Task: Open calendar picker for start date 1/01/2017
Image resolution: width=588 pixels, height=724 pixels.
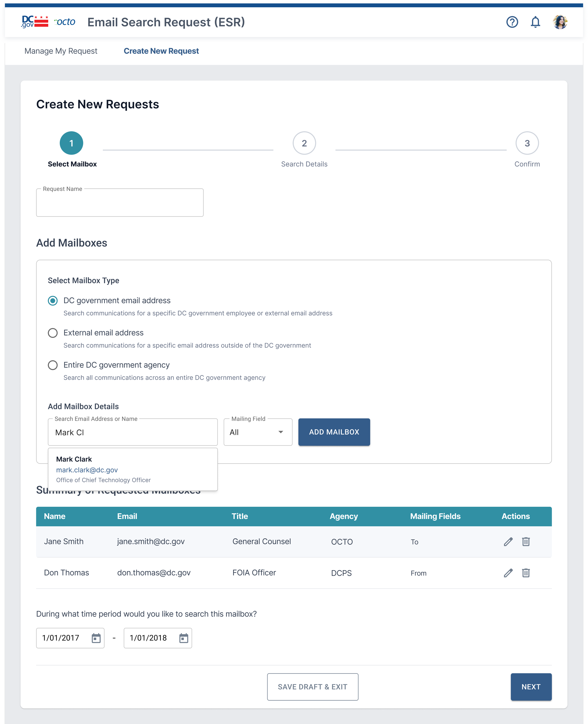Action: [96, 638]
